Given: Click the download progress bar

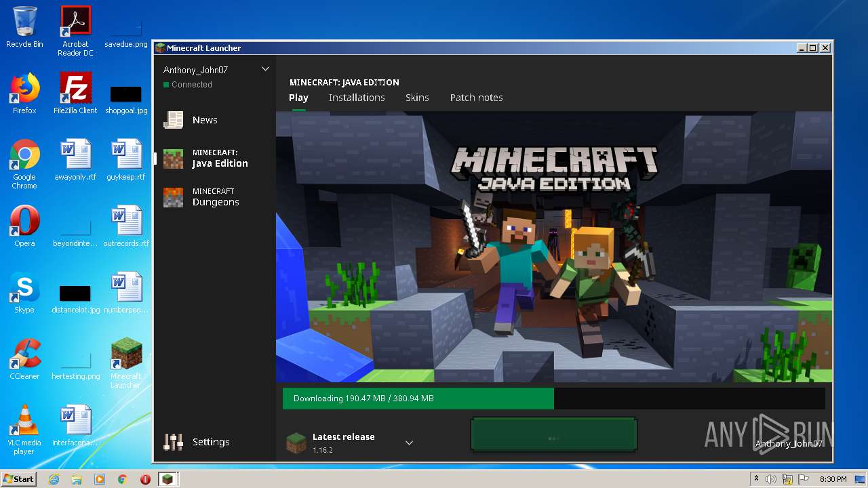Looking at the screenshot, I should click(554, 399).
